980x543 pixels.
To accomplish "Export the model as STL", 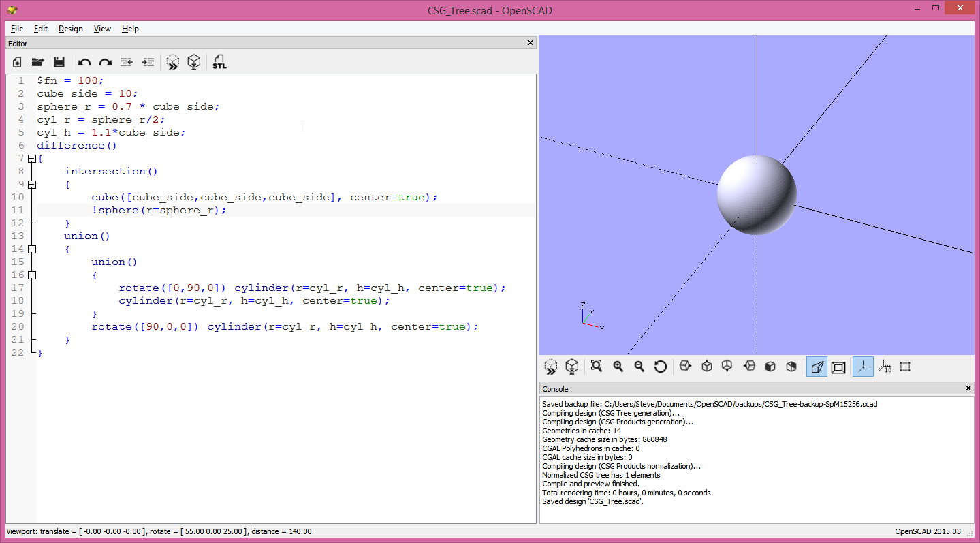I will pyautogui.click(x=219, y=61).
